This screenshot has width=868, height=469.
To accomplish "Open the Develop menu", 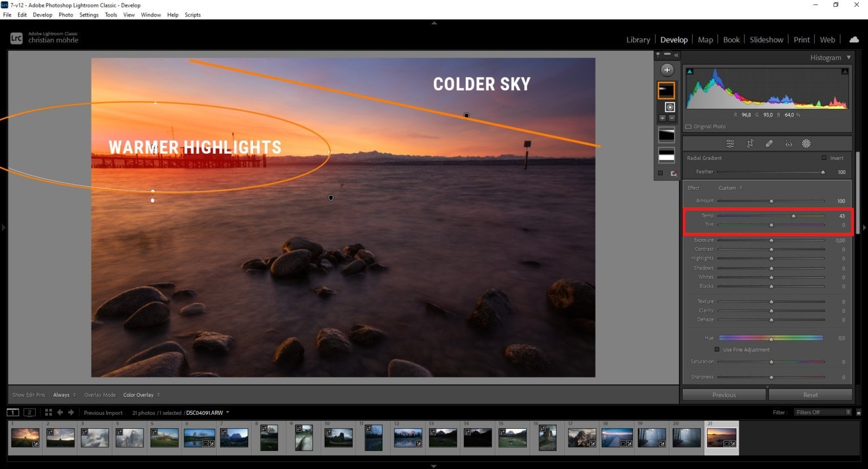I will tap(42, 15).
